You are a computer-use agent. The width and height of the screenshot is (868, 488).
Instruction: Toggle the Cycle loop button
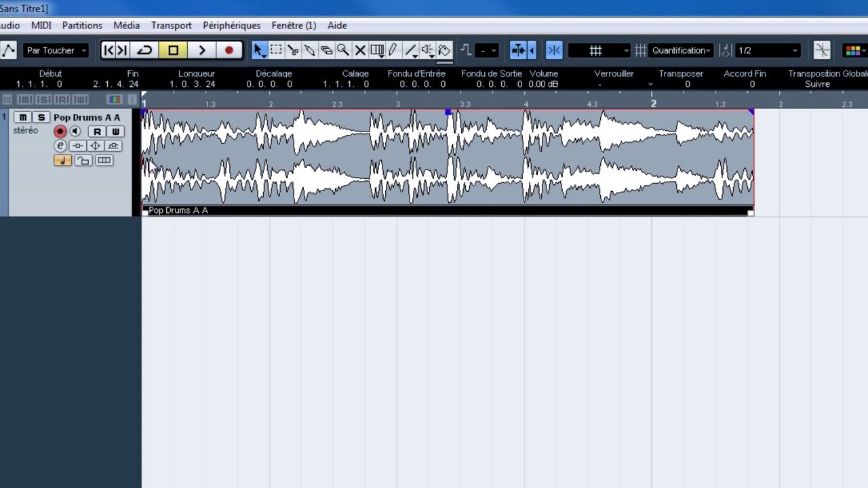click(144, 50)
